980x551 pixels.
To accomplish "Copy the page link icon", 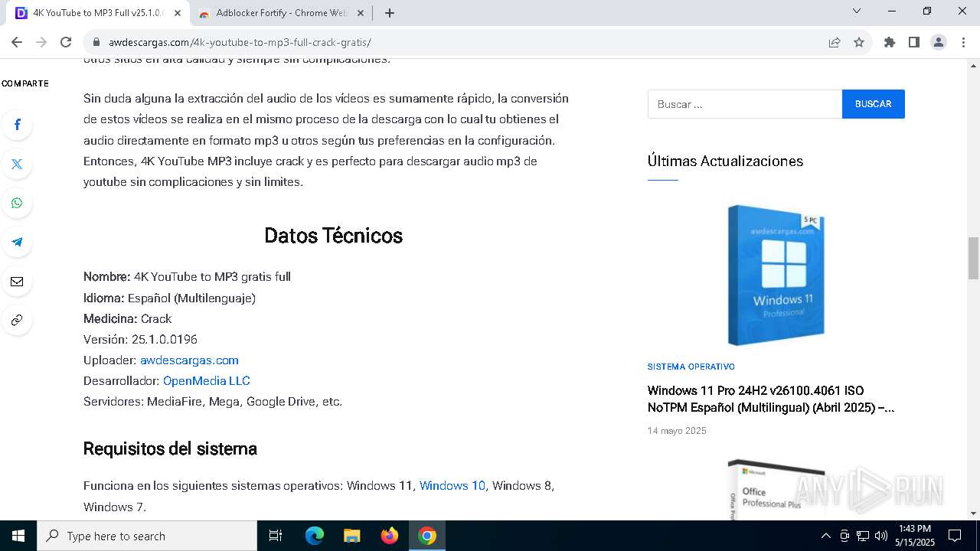I will click(x=17, y=320).
